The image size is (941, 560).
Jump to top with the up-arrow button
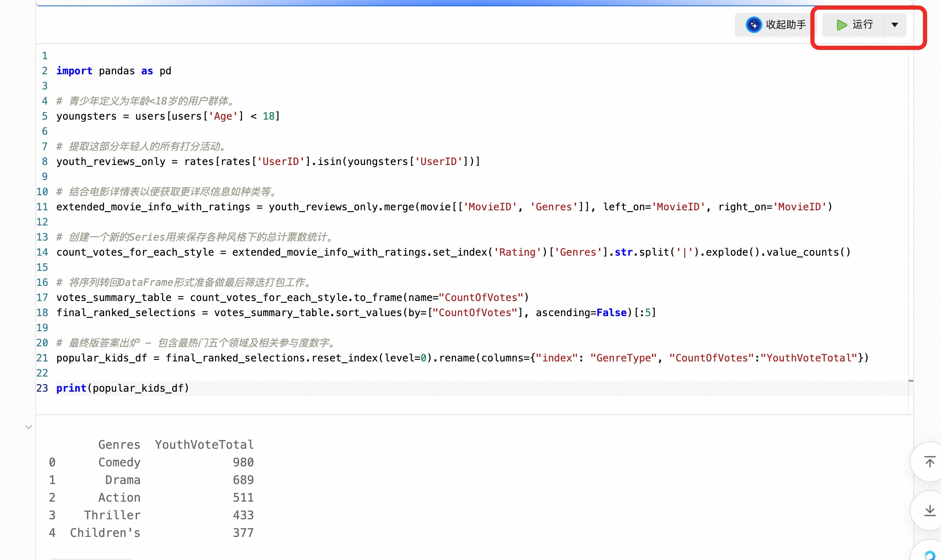pos(930,462)
